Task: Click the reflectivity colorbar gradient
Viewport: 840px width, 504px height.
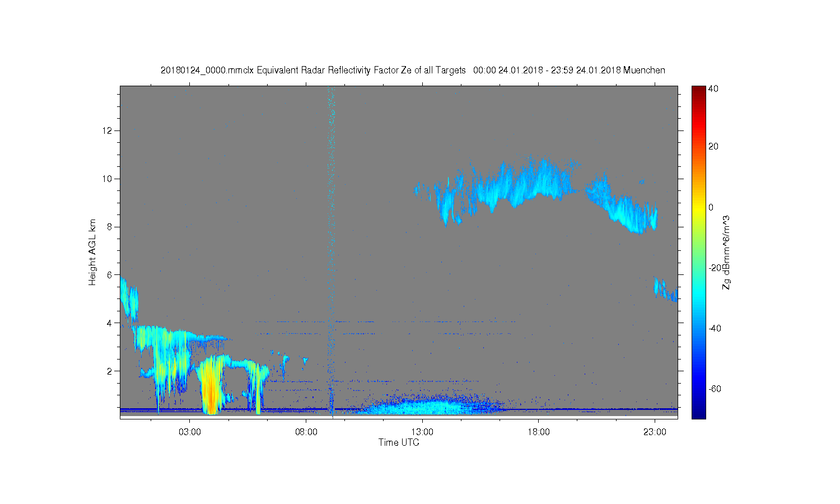Action: 698,252
